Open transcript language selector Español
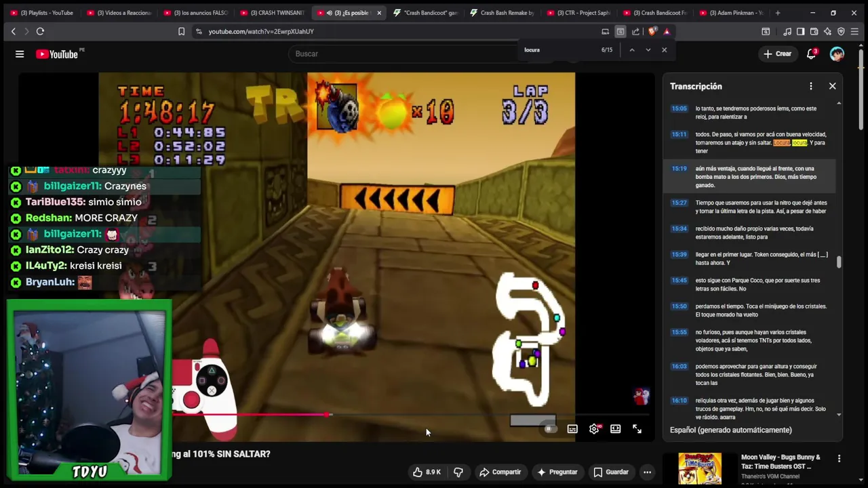Image resolution: width=868 pixels, height=488 pixels. (x=731, y=430)
